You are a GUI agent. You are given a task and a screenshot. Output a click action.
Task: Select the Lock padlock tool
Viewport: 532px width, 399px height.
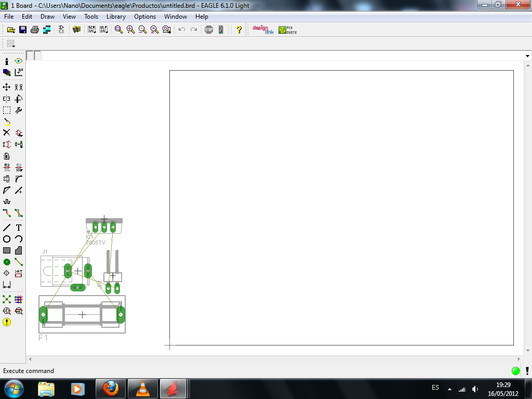click(6, 156)
